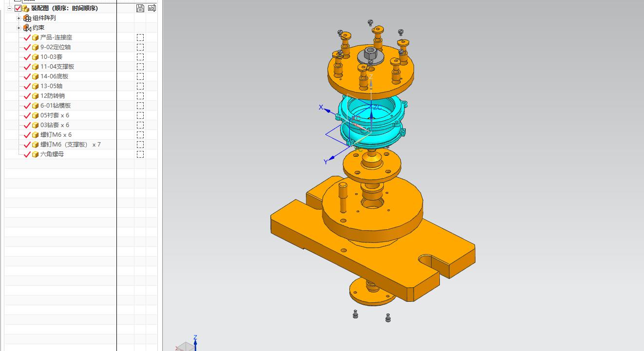Hide 6-01钻模板 via its red checkmark
This screenshot has height=351, width=644.
27,106
